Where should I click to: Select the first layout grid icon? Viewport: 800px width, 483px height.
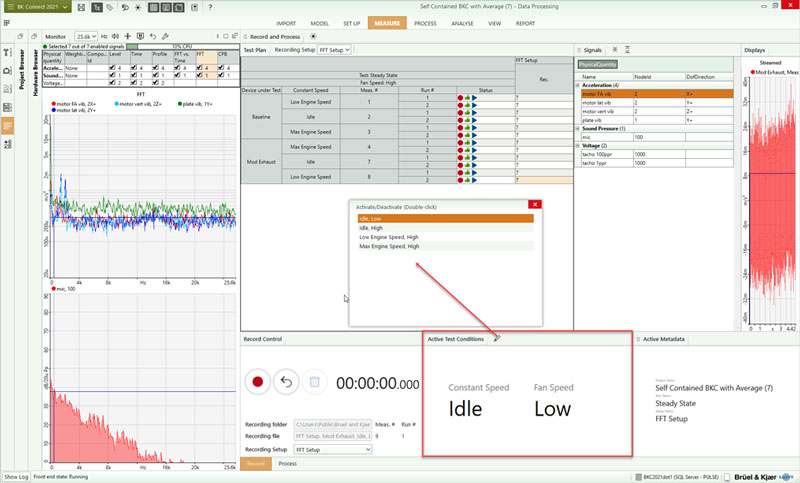tap(154, 7)
